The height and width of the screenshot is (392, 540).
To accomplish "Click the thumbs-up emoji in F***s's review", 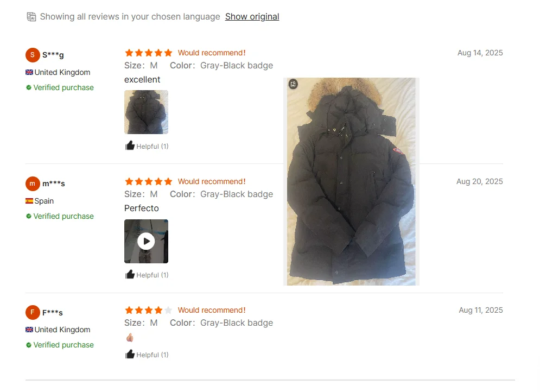I will [x=130, y=337].
